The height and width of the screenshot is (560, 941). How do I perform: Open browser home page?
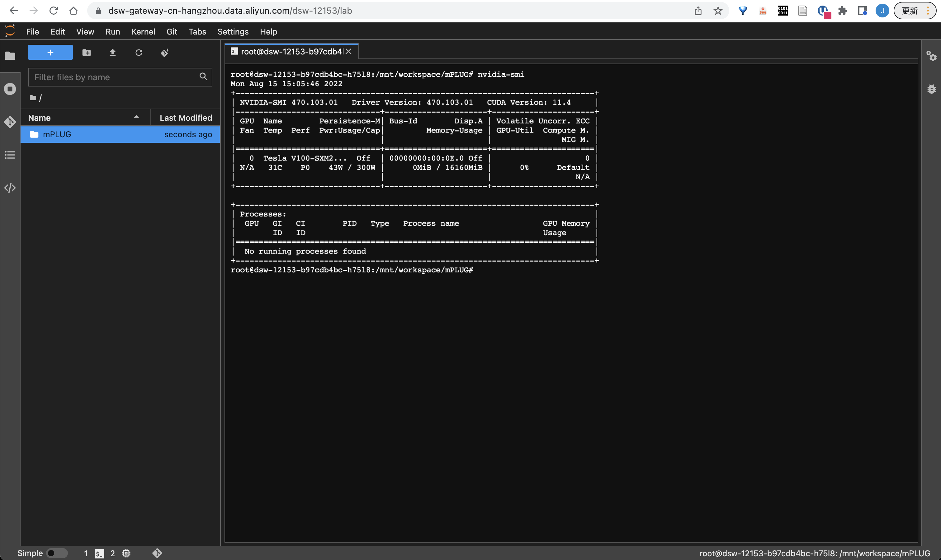[73, 11]
